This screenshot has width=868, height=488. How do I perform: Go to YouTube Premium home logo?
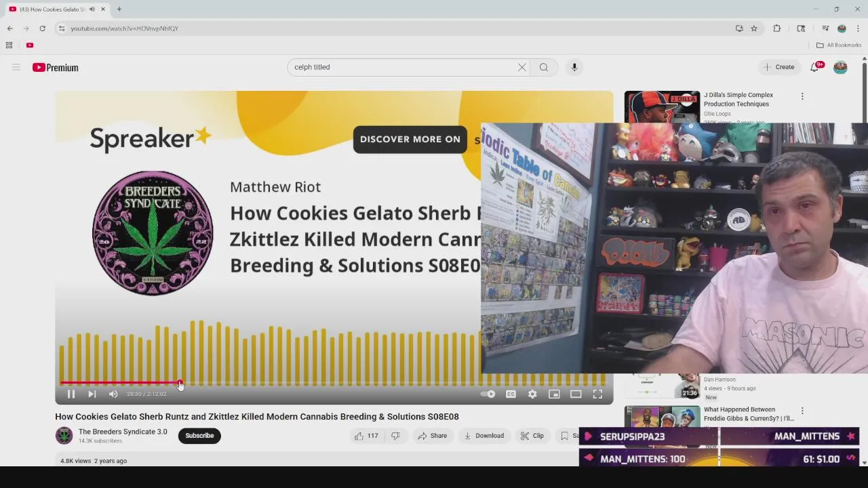click(x=56, y=67)
